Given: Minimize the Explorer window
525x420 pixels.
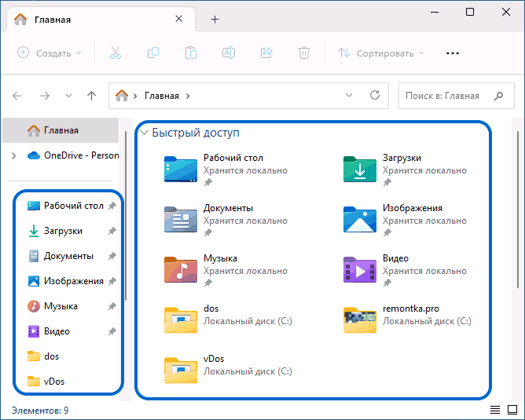Looking at the screenshot, I should pos(435,13).
